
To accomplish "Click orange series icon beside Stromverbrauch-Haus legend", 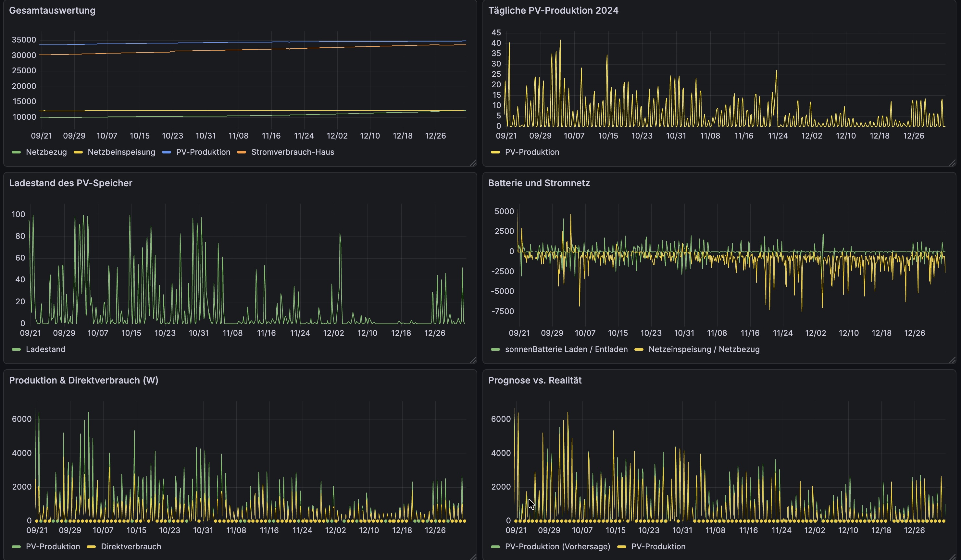I will [x=242, y=152].
